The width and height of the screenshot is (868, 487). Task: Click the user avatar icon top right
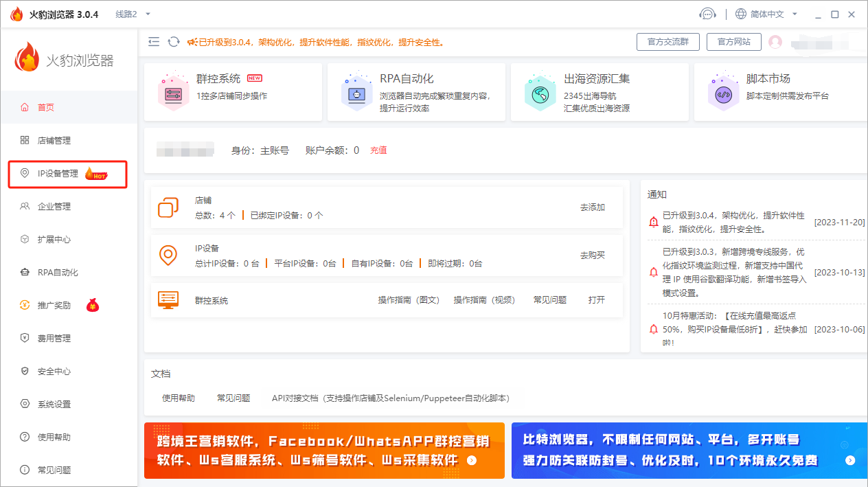(x=776, y=41)
